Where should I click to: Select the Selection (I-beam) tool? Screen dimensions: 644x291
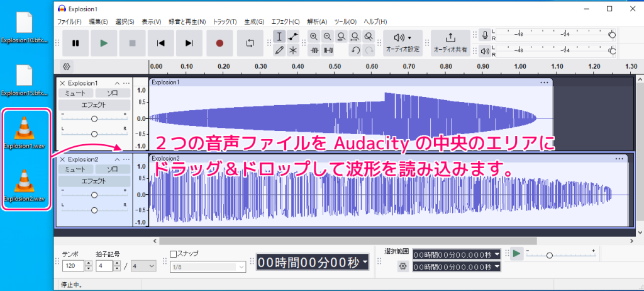[279, 37]
